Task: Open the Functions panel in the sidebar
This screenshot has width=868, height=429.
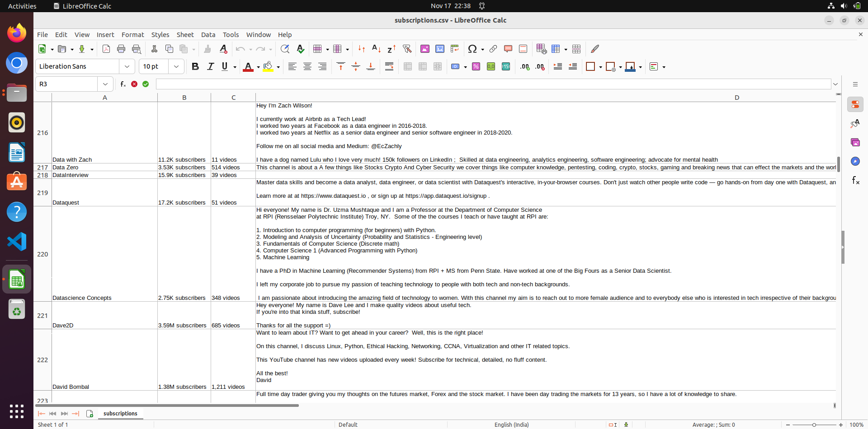Action: pyautogui.click(x=855, y=180)
